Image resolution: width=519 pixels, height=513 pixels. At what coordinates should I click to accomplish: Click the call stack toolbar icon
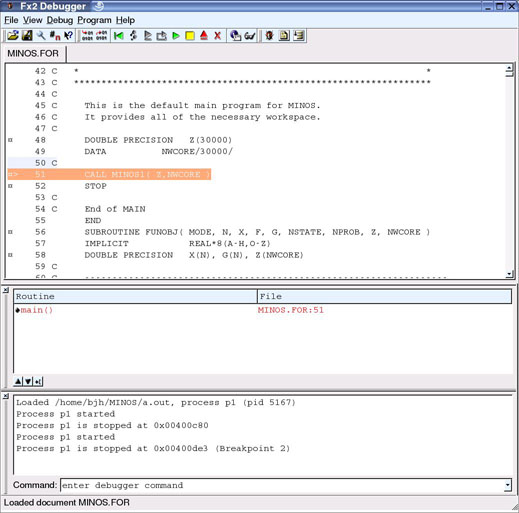pos(299,35)
